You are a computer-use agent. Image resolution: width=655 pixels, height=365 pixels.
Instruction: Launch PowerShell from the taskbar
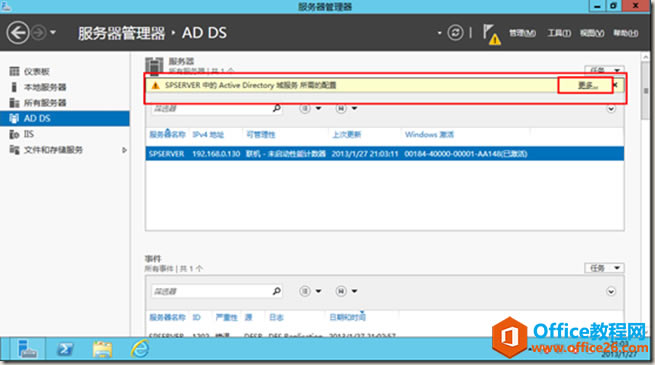(66, 349)
